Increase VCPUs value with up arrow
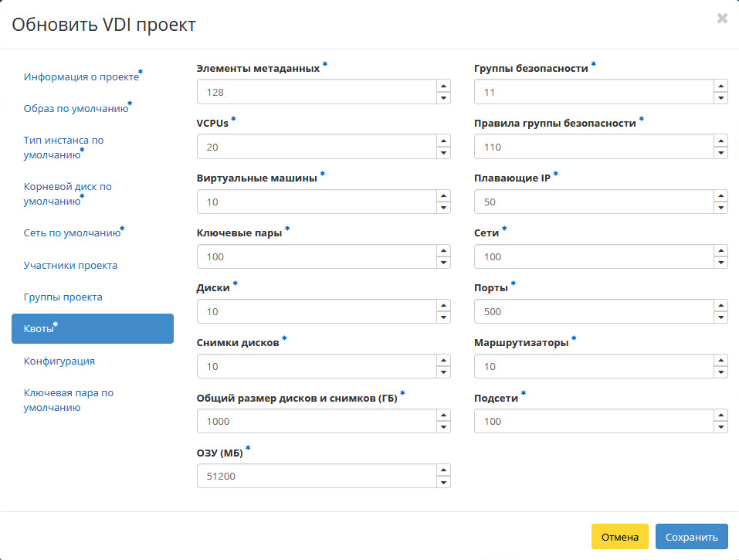This screenshot has height=560, width=739. pos(443,141)
